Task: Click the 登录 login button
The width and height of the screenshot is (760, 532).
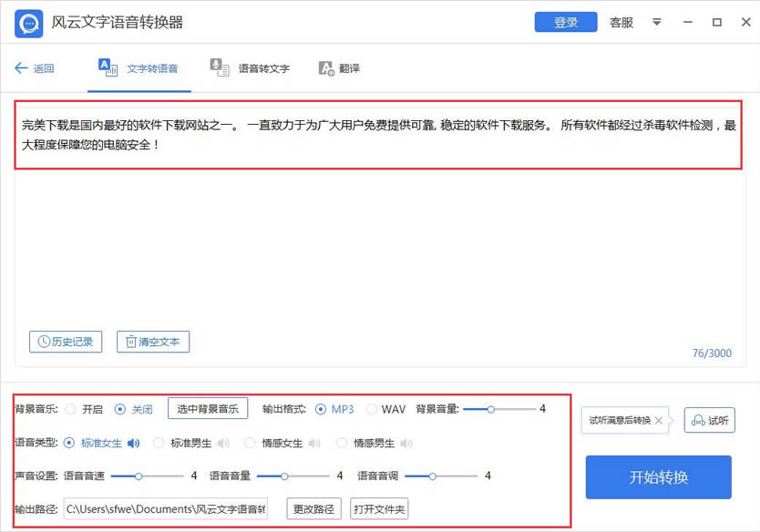Action: 566,22
